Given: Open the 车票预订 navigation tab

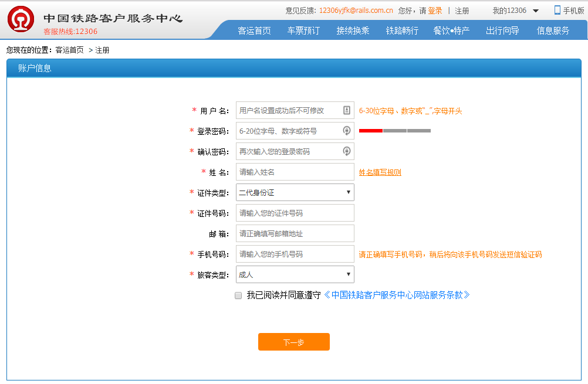Looking at the screenshot, I should coord(303,30).
